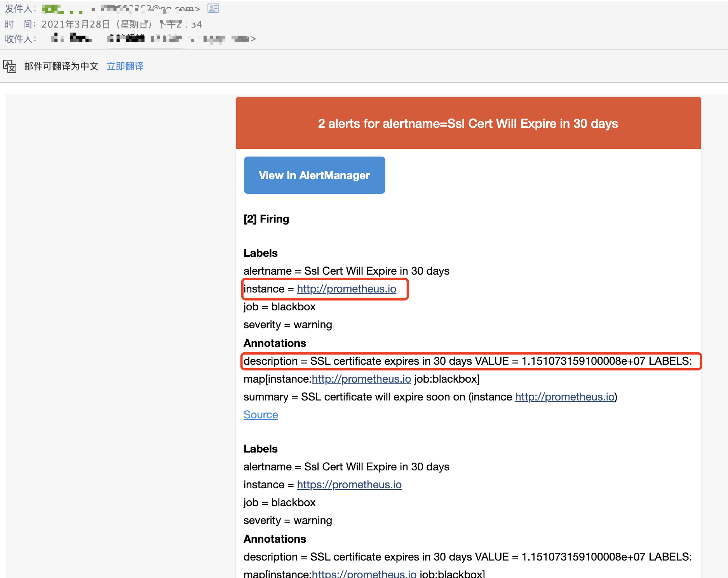Click the first alert's Labels heading
The height and width of the screenshot is (578, 728).
(260, 253)
